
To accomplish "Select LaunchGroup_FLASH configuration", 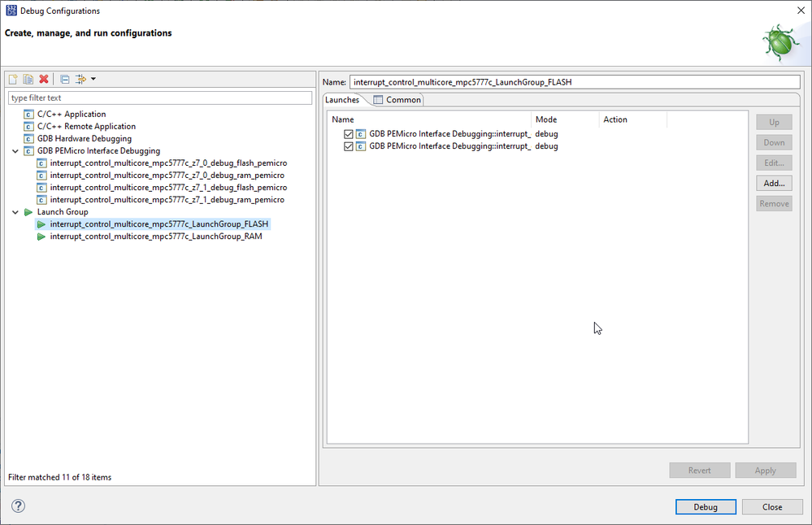I will point(159,224).
